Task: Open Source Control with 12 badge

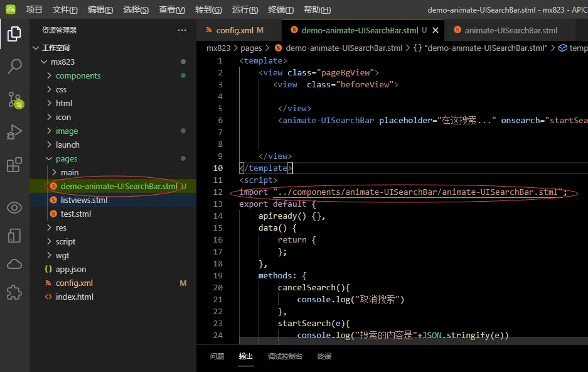Action: 15,100
